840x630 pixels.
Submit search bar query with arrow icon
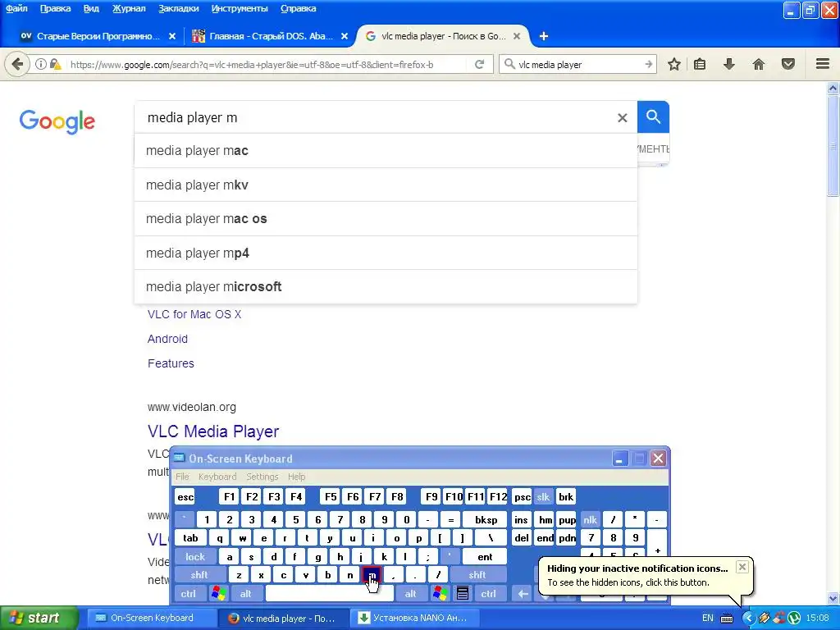coord(648,64)
